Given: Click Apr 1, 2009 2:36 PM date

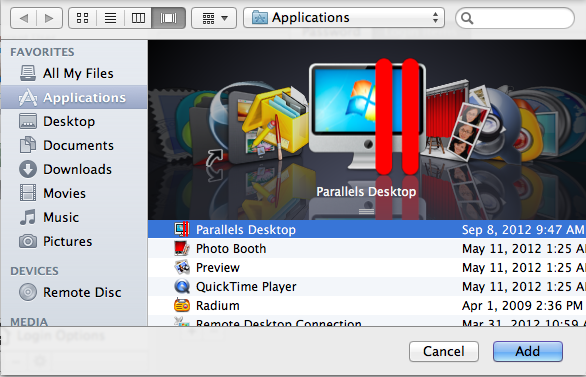Looking at the screenshot, I should (x=522, y=306).
